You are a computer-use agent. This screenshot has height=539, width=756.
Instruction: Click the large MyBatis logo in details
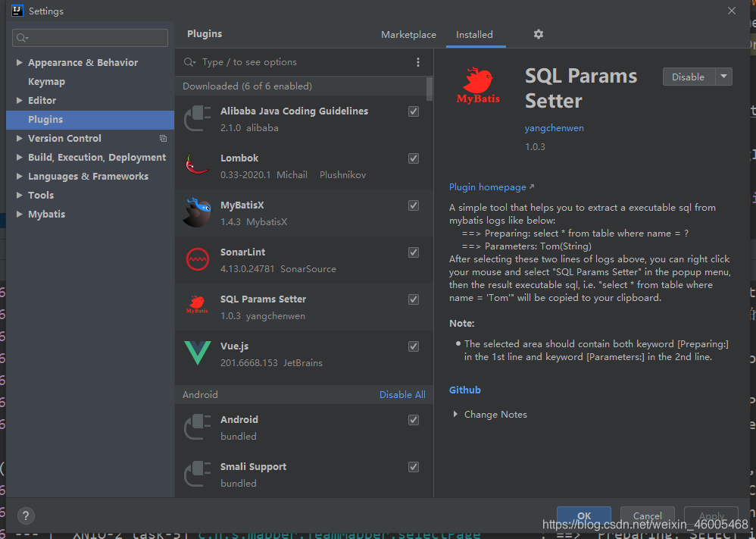pos(478,86)
